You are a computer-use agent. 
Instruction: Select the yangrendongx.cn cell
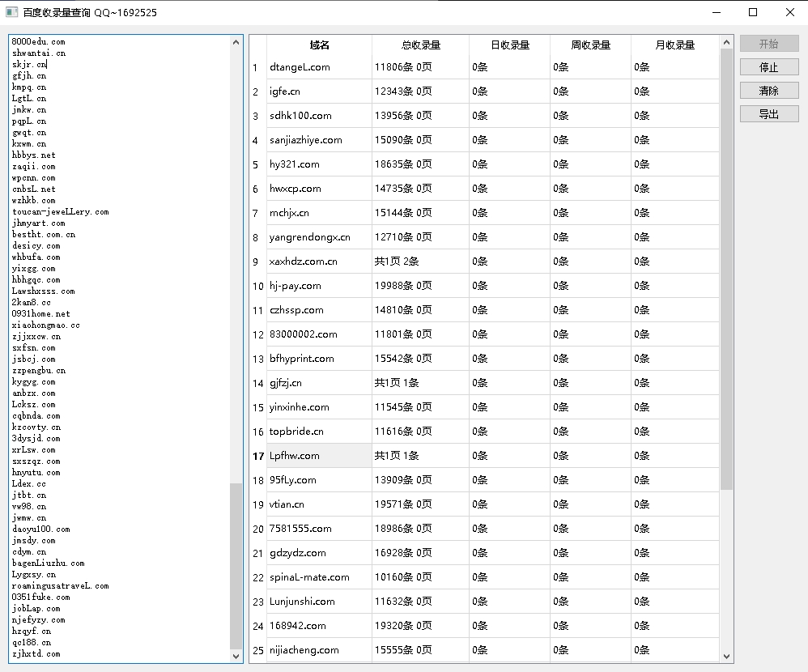[319, 237]
